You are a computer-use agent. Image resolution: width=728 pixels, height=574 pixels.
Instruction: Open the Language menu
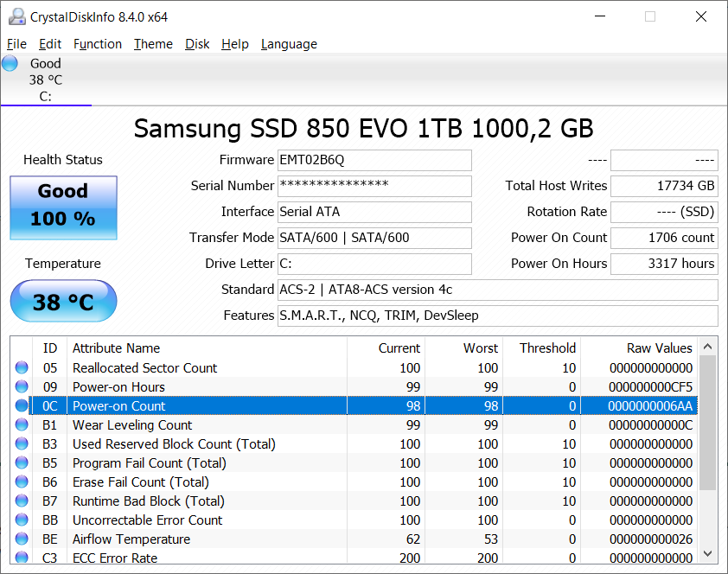click(289, 44)
